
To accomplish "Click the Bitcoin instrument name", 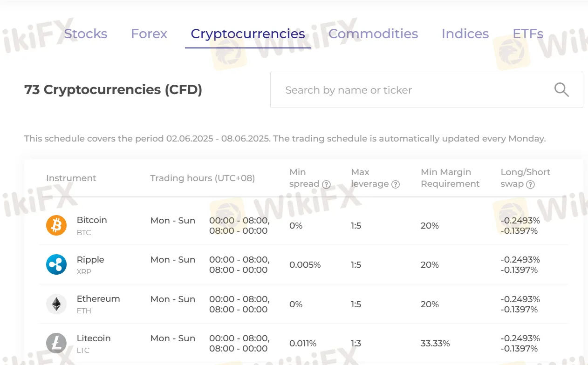I will click(x=92, y=220).
